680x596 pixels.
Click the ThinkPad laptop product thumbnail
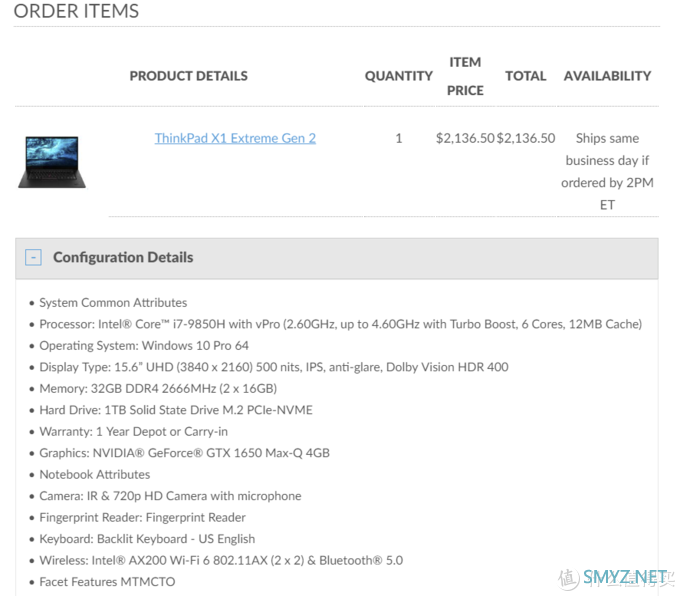coord(52,162)
